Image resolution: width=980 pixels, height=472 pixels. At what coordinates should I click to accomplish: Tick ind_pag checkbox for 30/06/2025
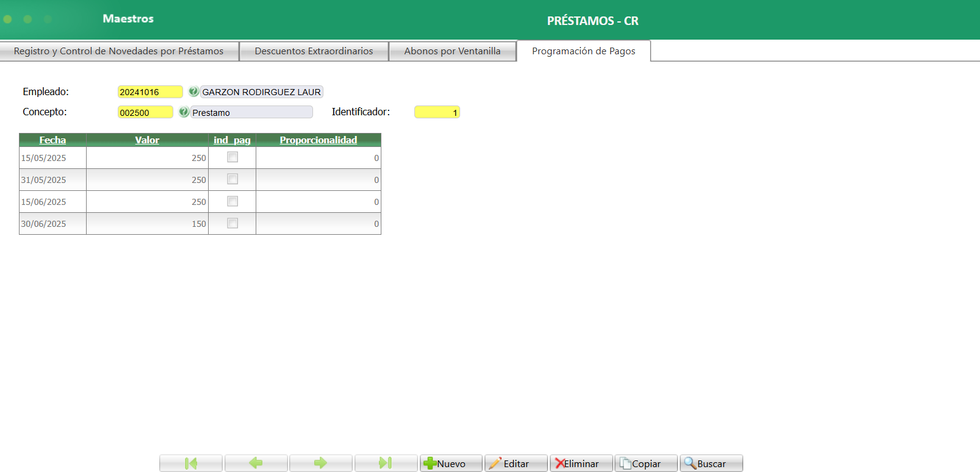point(232,223)
